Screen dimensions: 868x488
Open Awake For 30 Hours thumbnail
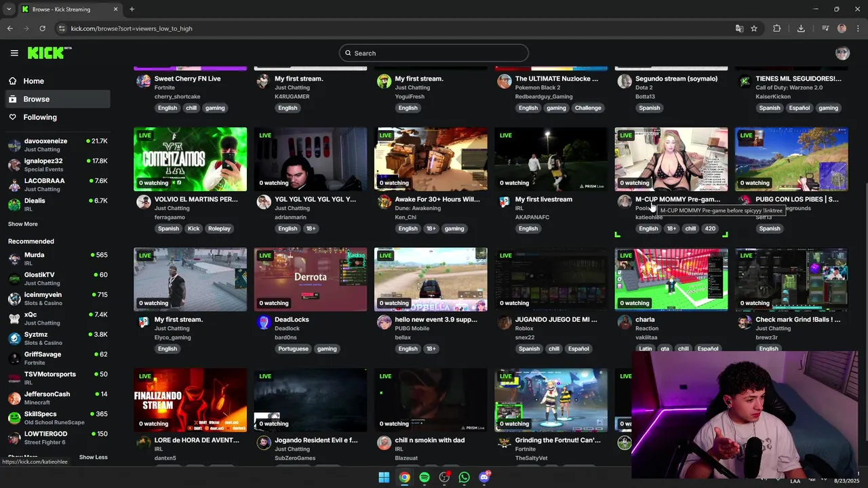tap(431, 159)
